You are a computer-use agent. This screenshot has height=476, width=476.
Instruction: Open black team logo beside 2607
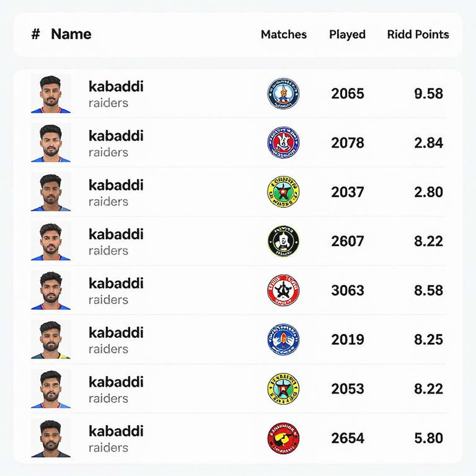pos(283,241)
